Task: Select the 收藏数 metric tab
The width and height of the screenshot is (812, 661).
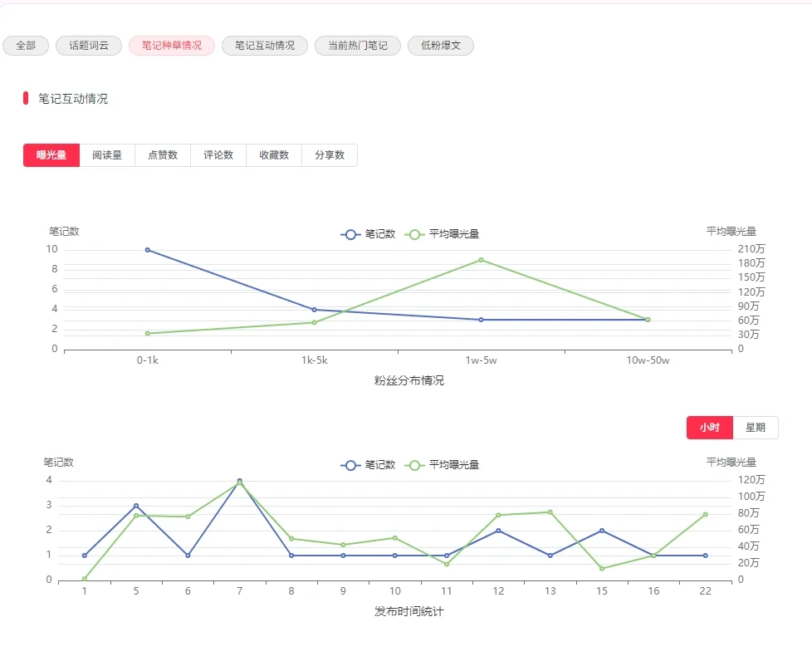Action: [274, 154]
